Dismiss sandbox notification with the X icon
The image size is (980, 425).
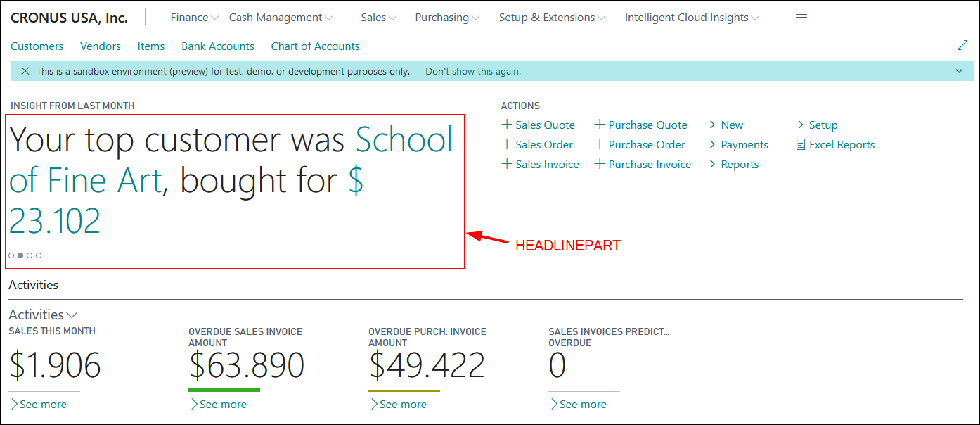tap(25, 71)
